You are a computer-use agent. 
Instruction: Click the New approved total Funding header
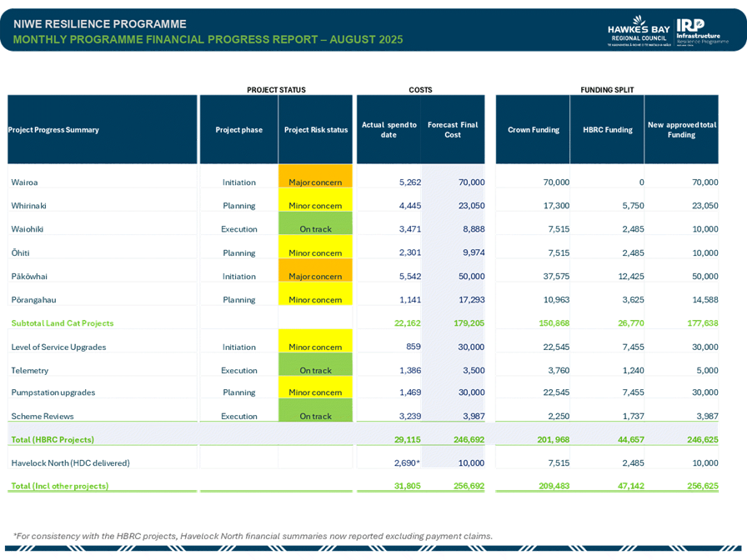(681, 130)
